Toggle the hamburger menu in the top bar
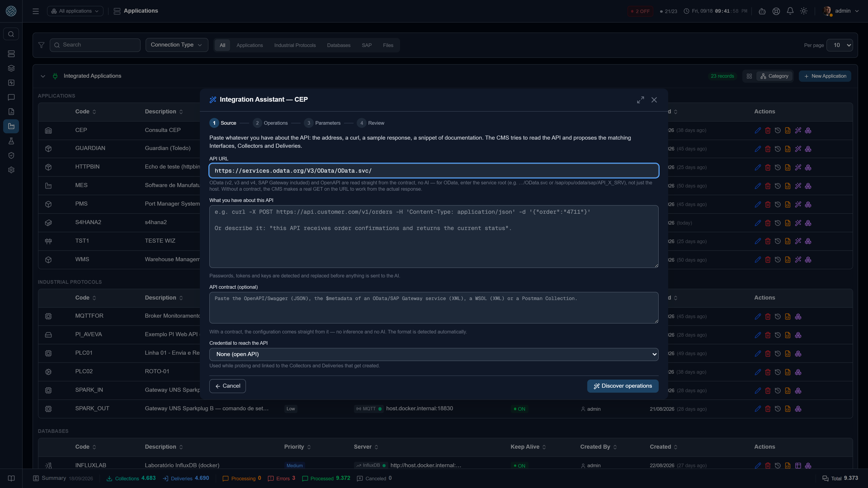868x488 pixels. [x=35, y=11]
